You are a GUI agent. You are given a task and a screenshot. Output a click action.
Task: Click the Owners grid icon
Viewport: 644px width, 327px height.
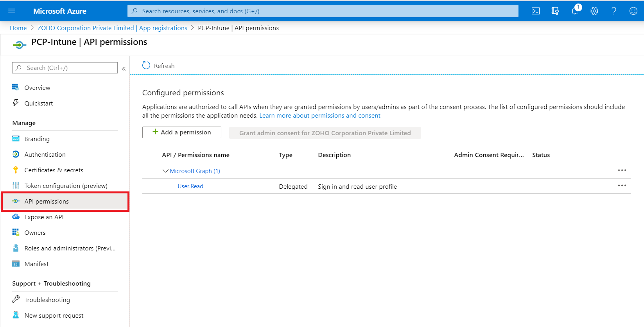[x=16, y=232]
